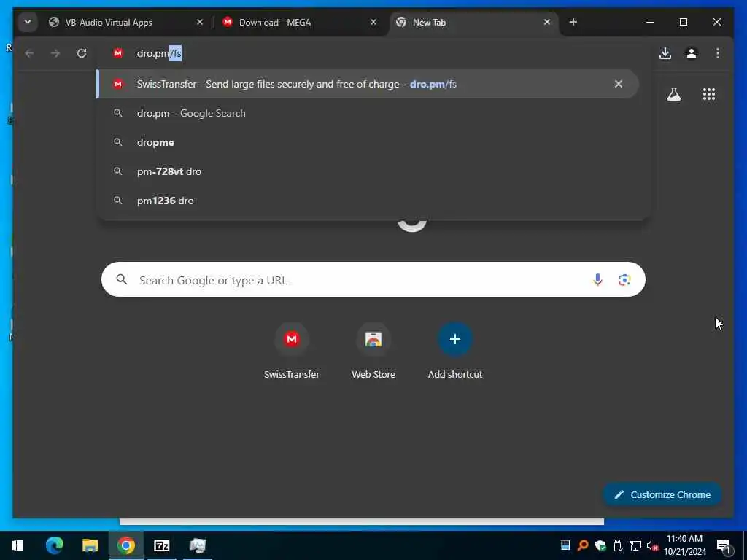This screenshot has height=560, width=747.
Task: Open the Chrome downloads icon
Action: [665, 53]
